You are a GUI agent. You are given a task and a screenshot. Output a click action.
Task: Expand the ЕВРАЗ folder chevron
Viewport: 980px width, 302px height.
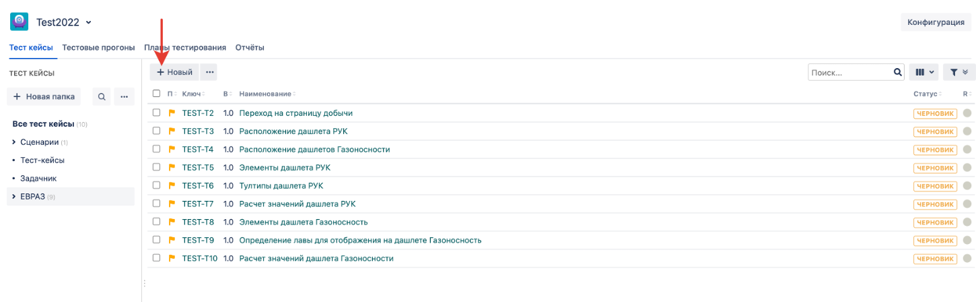click(x=14, y=197)
